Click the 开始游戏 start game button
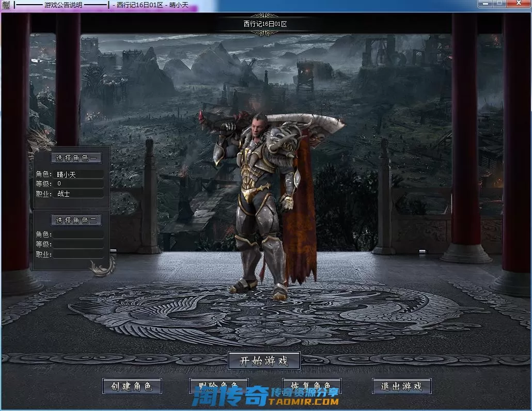 pos(264,360)
